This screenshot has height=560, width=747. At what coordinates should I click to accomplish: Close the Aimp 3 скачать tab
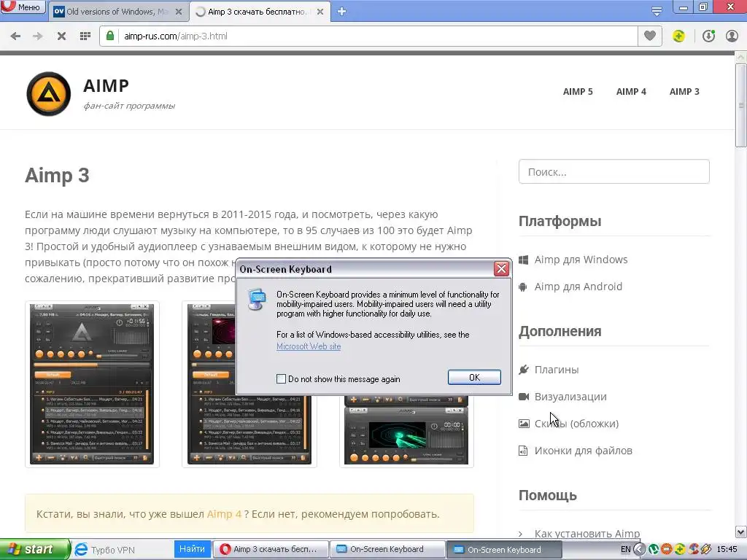320,12
